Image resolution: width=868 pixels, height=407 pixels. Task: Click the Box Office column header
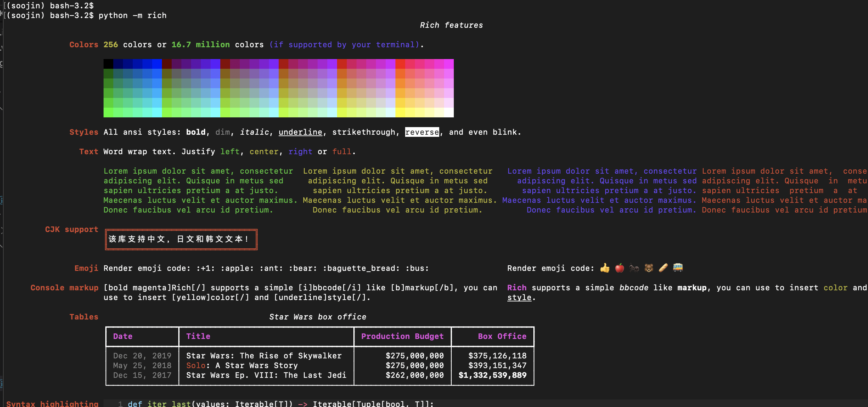point(502,336)
